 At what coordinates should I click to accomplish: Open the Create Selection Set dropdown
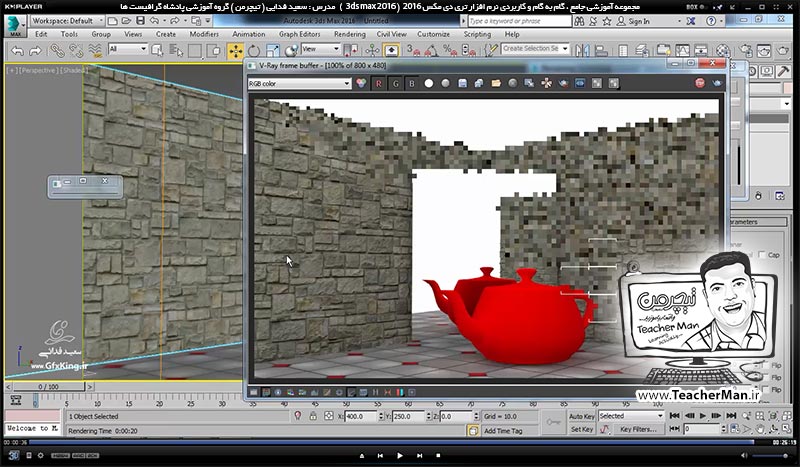[x=535, y=48]
